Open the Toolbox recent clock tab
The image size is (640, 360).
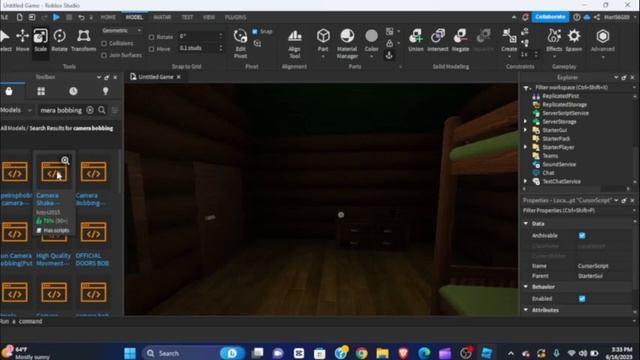click(73, 91)
